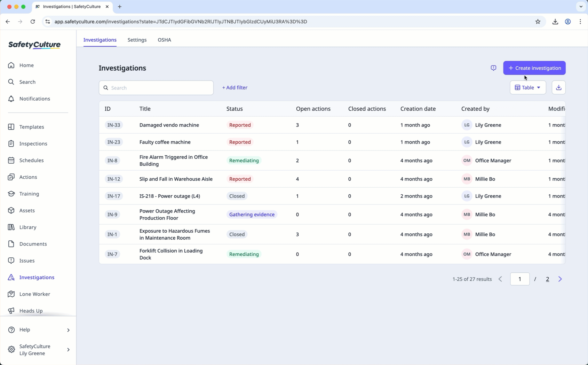This screenshot has height=365, width=588.
Task: Open Home from the sidebar
Action: (26, 65)
